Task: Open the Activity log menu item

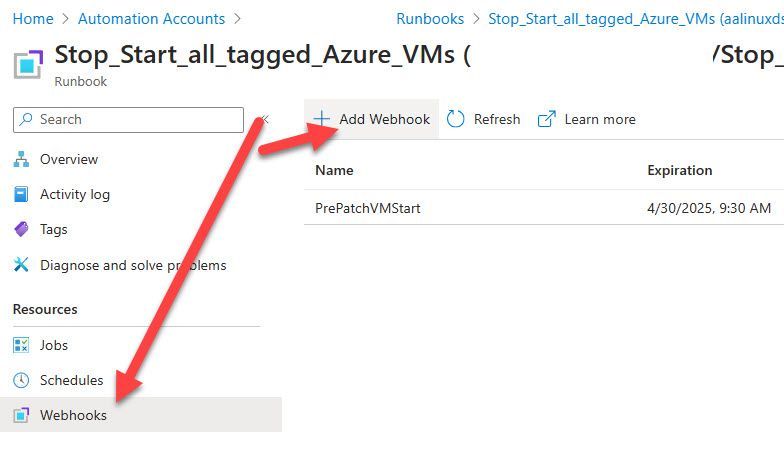Action: tap(75, 194)
